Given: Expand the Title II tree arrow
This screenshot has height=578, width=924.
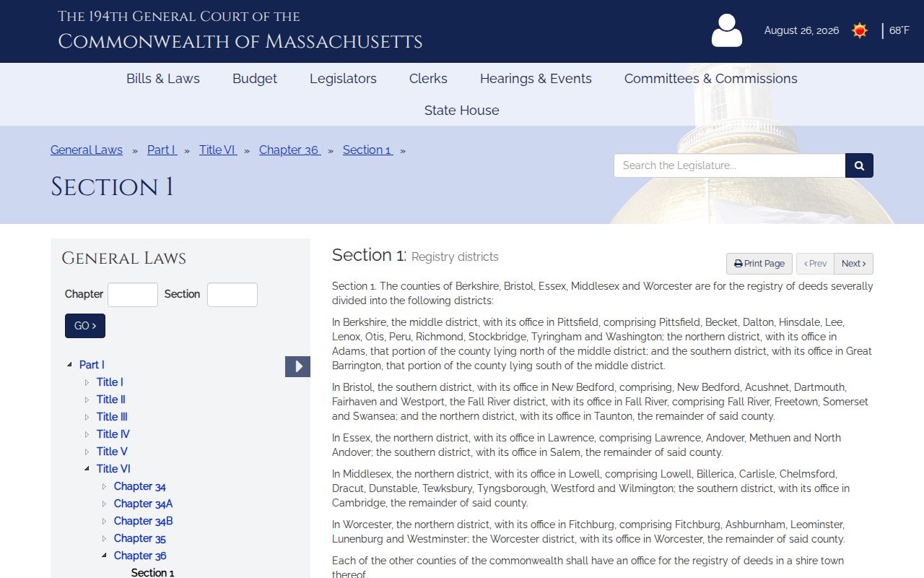Looking at the screenshot, I should click(x=87, y=400).
